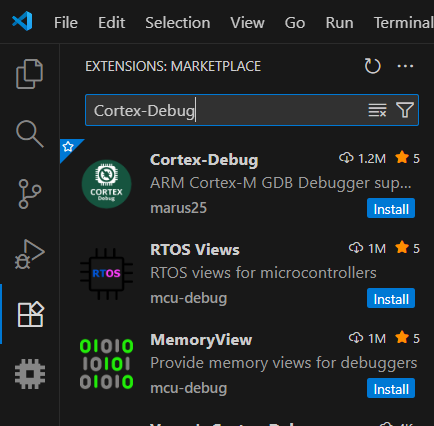
Task: Open the Search view in activity bar
Action: (30, 134)
